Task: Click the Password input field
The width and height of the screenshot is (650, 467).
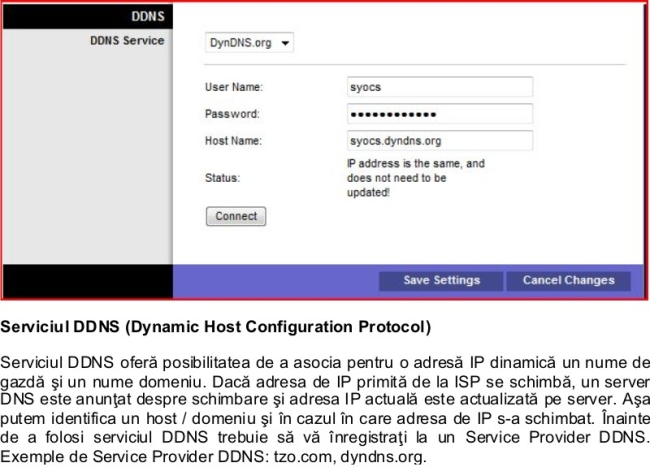Action: point(440,114)
